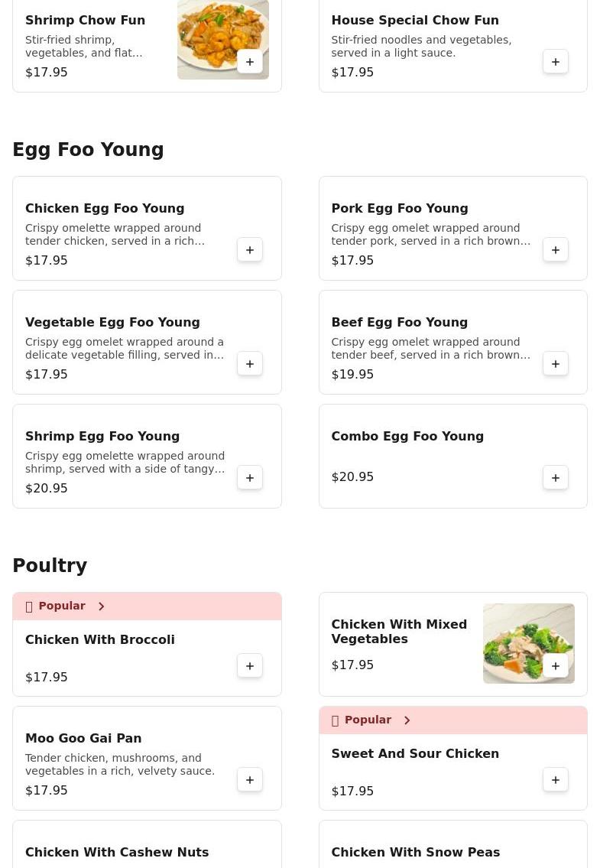The image size is (600, 868).
Task: Add Combo Egg Foo Young to order
Action: [x=556, y=478]
